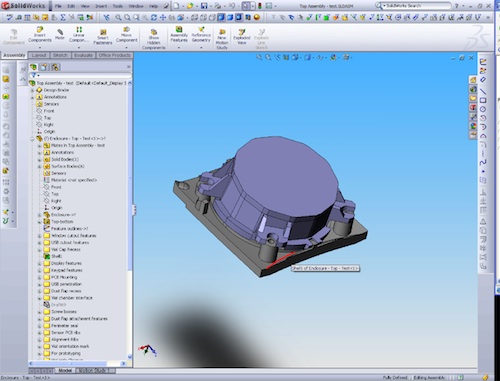The width and height of the screenshot is (500, 381).
Task: Switch to the Office Products tab
Action: pos(114,55)
